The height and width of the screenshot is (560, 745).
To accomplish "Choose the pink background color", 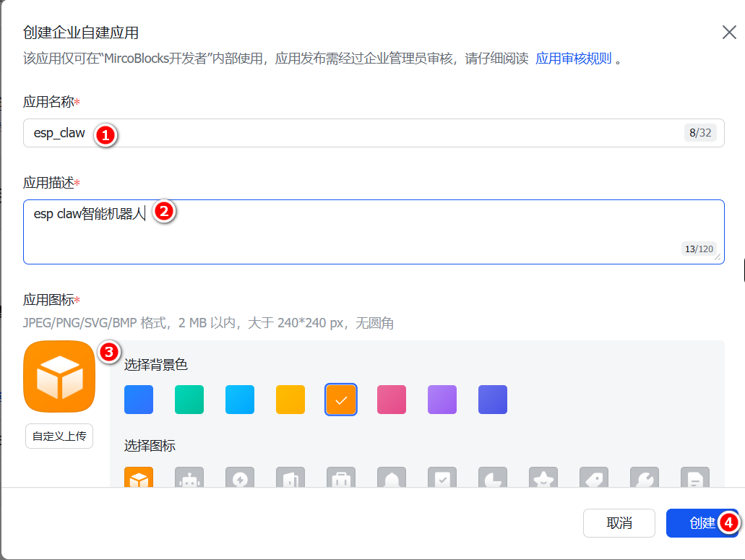I will [392, 400].
